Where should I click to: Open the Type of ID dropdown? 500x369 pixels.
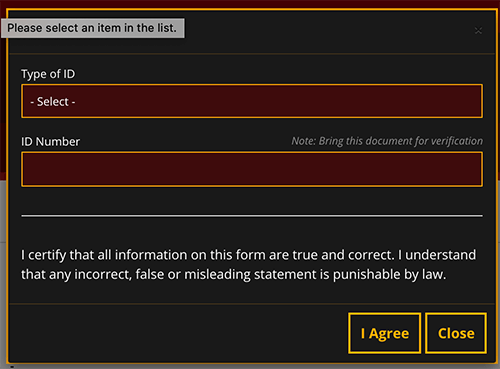pos(252,101)
